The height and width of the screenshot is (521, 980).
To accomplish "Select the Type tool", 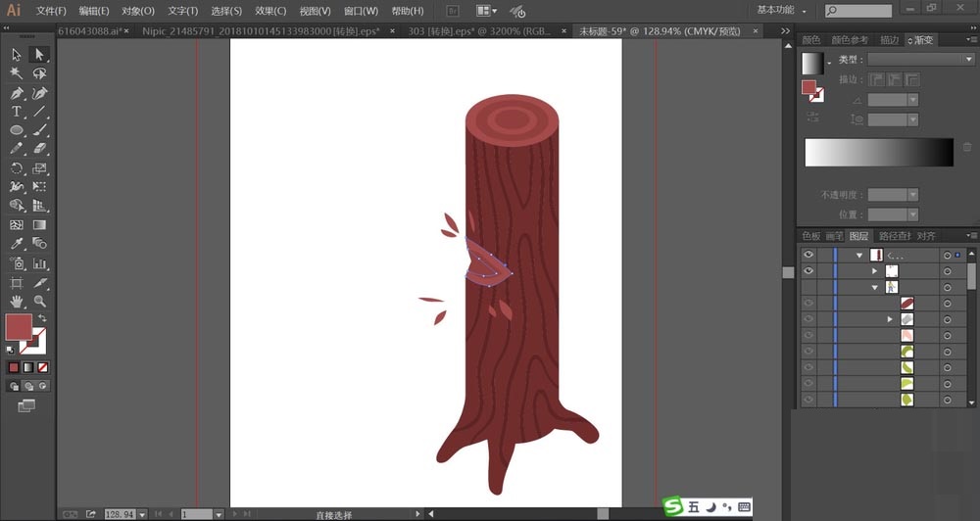I will [17, 112].
